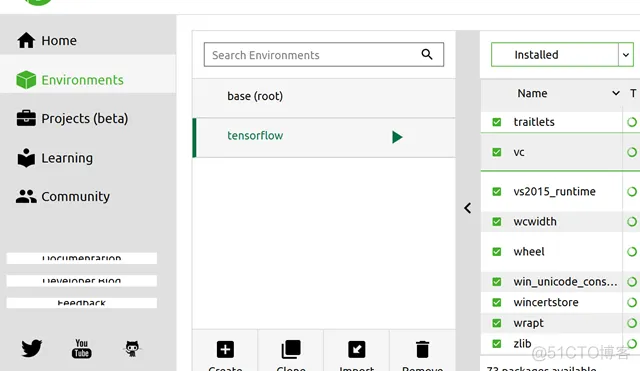Sort packages by the Name column chevron
Screen dimensions: 640x371
point(616,93)
